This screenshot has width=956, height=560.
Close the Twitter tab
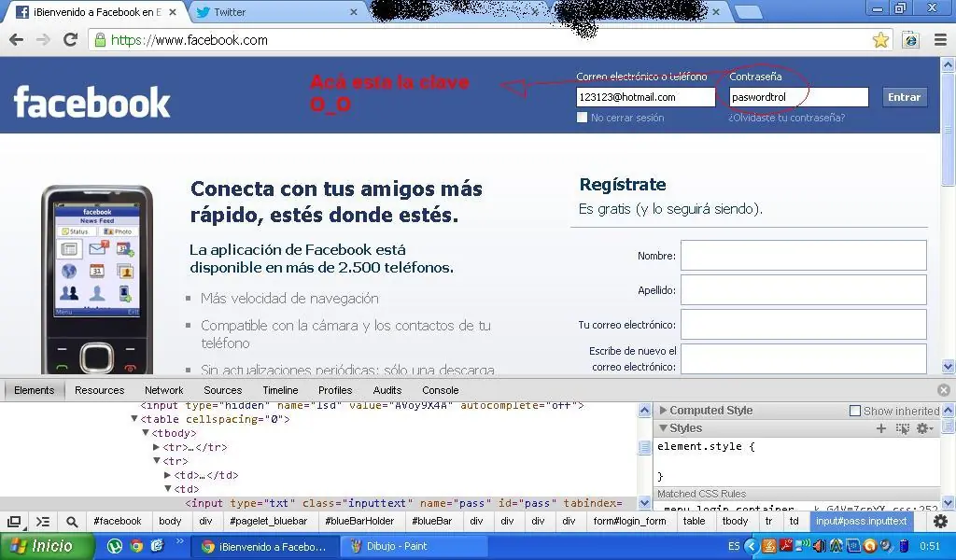(354, 12)
